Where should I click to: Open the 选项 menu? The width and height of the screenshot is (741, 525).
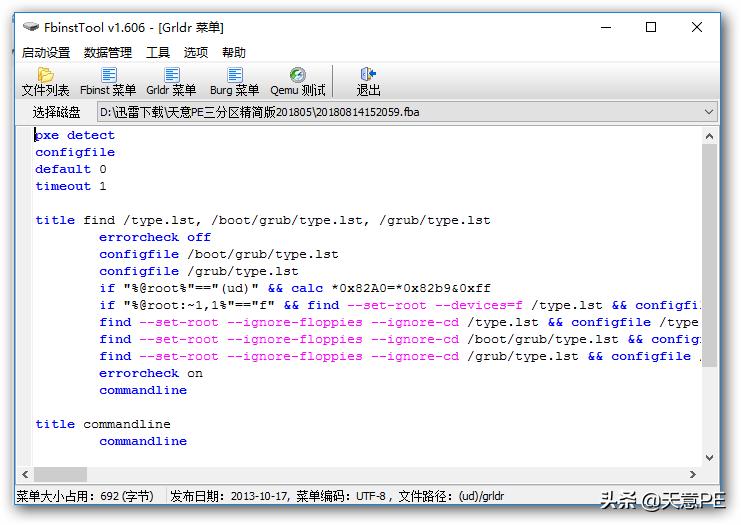pos(196,52)
